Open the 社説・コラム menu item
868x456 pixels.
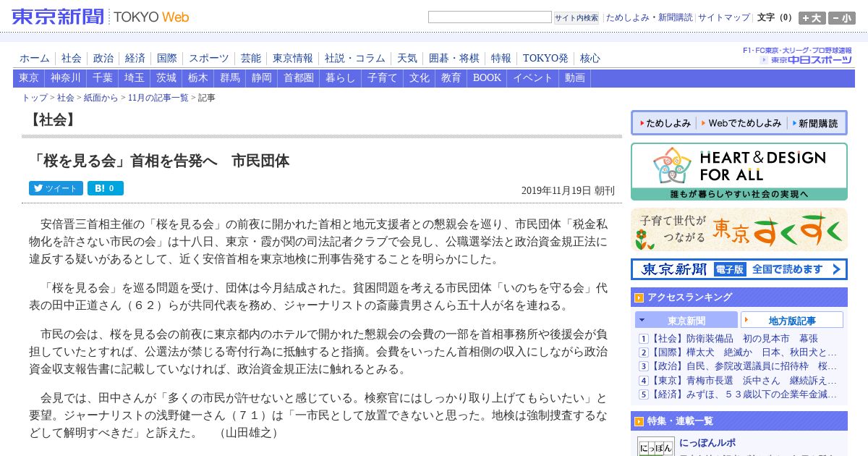click(x=355, y=59)
